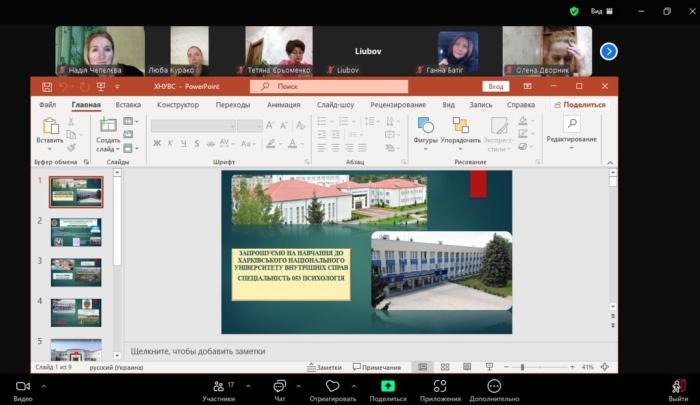This screenshot has height=405, width=700.
Task: Open the Zoom Apps icon
Action: (x=439, y=385)
